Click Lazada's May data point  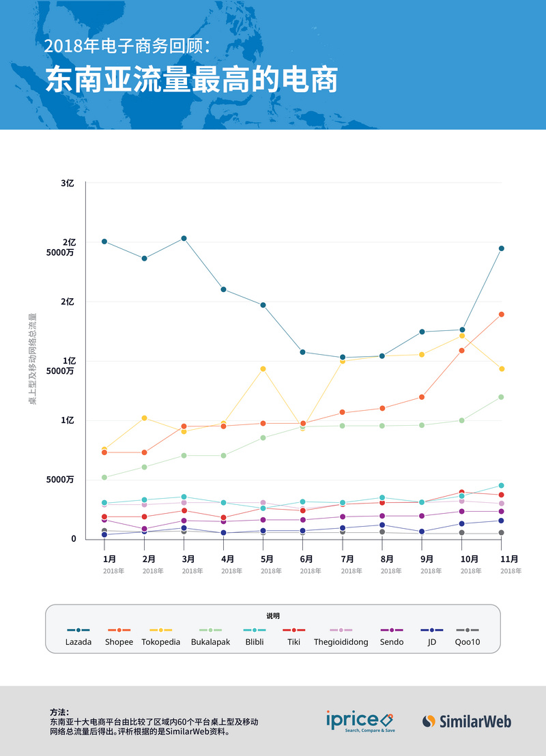pos(263,305)
